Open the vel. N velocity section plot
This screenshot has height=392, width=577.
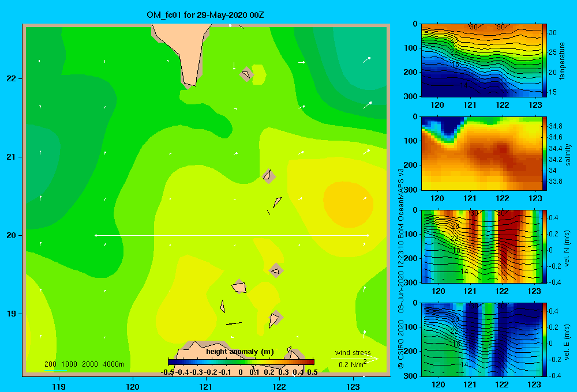482,246
